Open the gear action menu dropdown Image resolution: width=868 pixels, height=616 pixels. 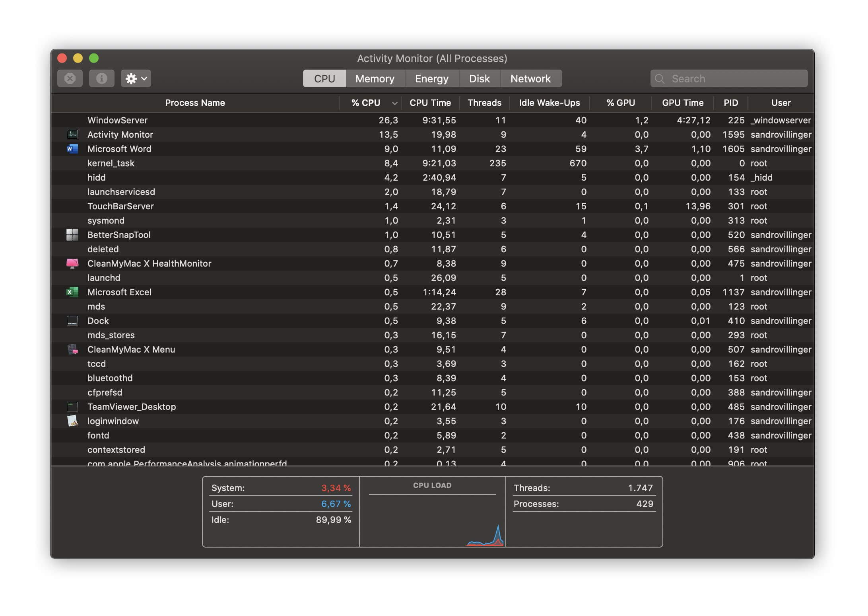tap(136, 78)
